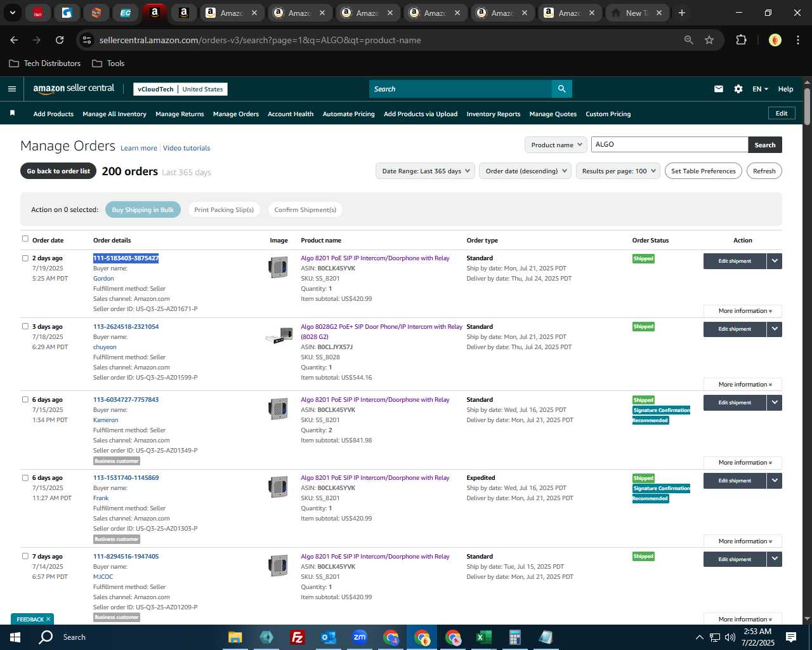Click buyer name Kameron
The width and height of the screenshot is (812, 650).
(105, 420)
